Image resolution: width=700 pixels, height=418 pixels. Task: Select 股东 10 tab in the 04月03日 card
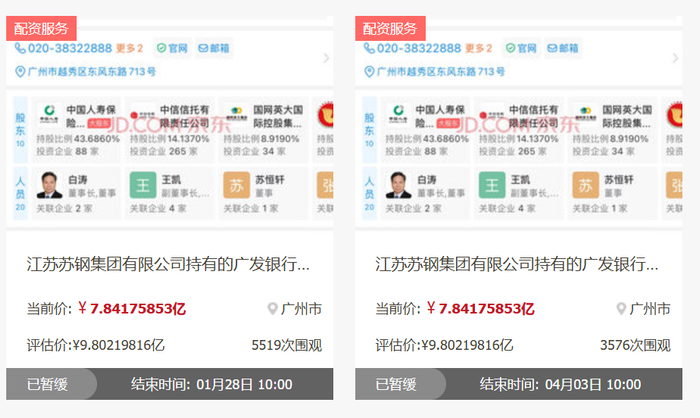click(x=370, y=130)
